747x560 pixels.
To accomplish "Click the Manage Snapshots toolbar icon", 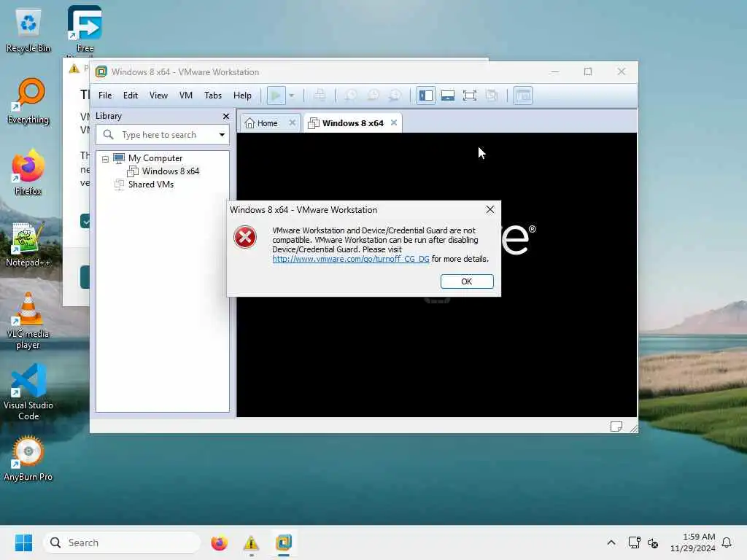I will tap(395, 96).
